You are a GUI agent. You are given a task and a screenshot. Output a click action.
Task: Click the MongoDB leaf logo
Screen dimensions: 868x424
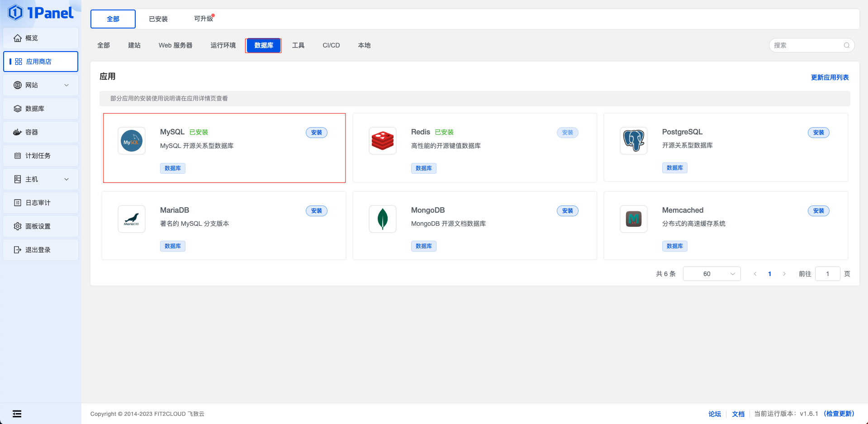pos(383,219)
